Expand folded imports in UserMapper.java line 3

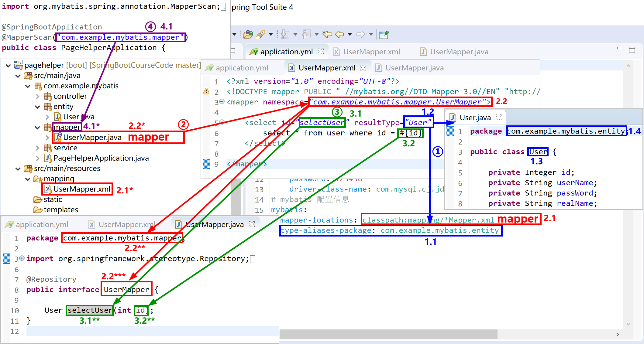(x=22, y=258)
